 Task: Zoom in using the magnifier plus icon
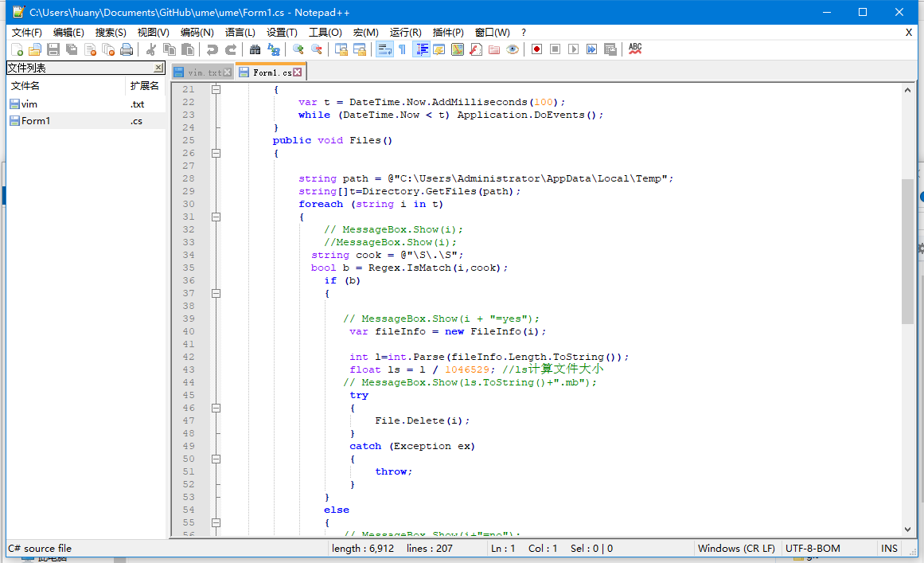click(298, 49)
